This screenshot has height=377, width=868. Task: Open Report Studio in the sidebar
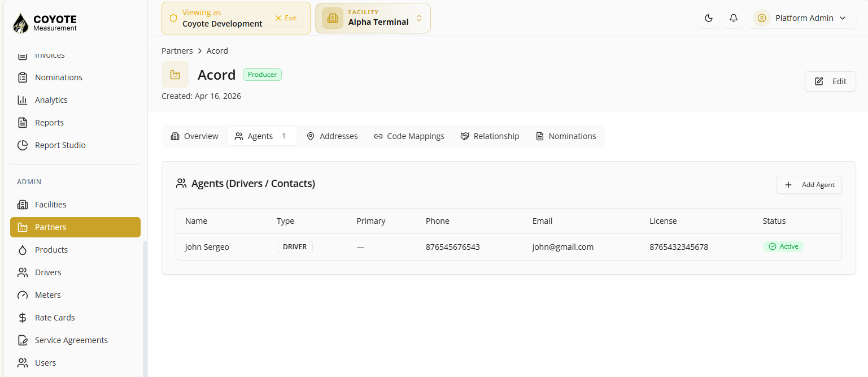coord(75,145)
